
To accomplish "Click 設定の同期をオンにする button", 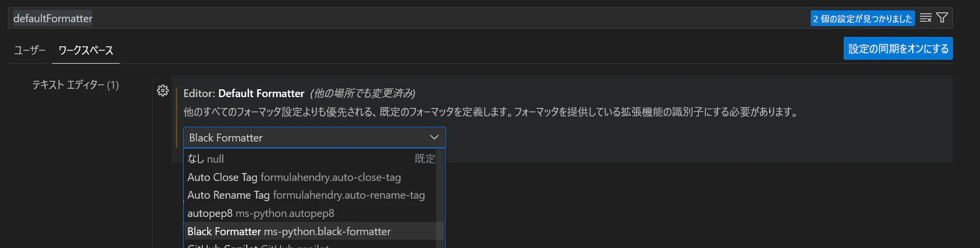I will point(898,49).
